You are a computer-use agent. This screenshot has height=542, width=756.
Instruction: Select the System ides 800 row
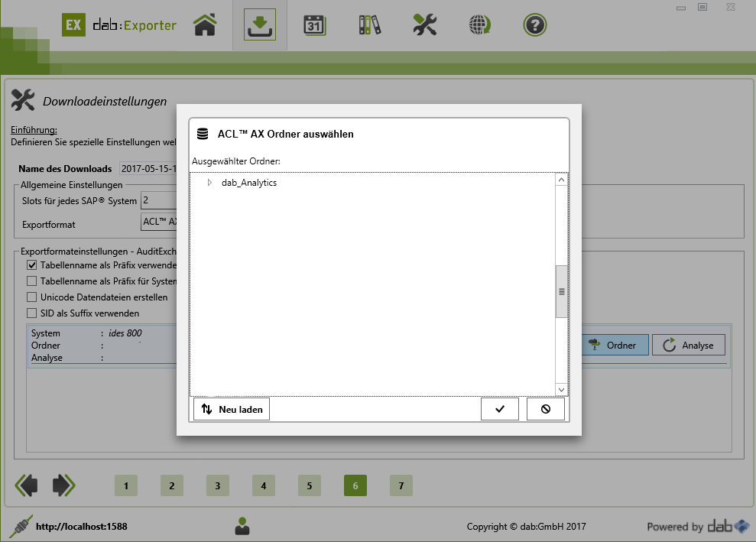102,346
